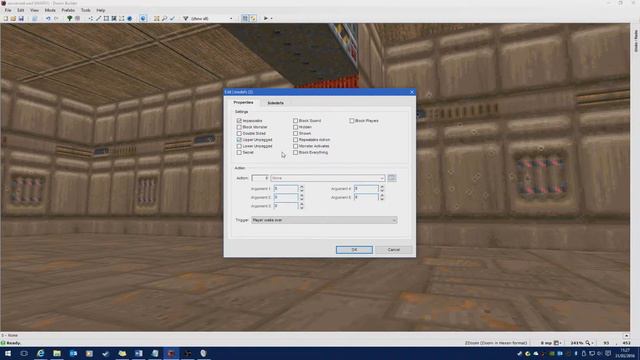Click Cancel in Edit Linedefs dialog
Viewport: 640px width, 360px height.
coord(393,249)
